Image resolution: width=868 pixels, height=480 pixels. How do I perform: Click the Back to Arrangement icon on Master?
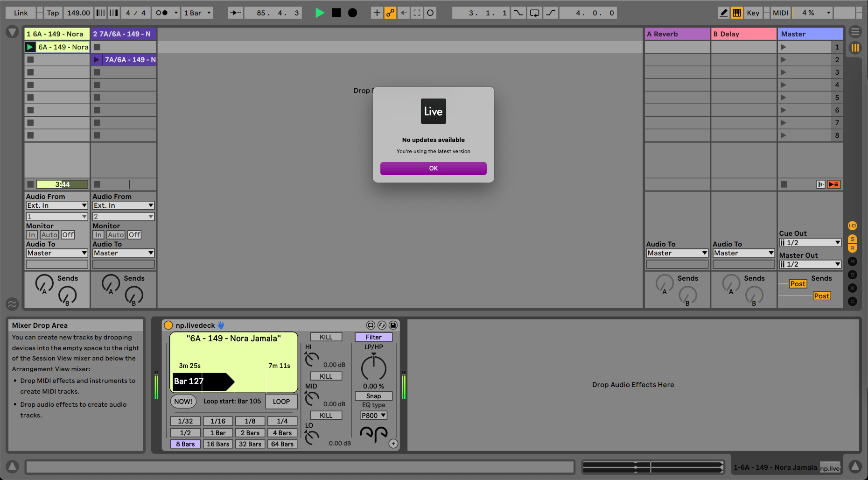[834, 184]
